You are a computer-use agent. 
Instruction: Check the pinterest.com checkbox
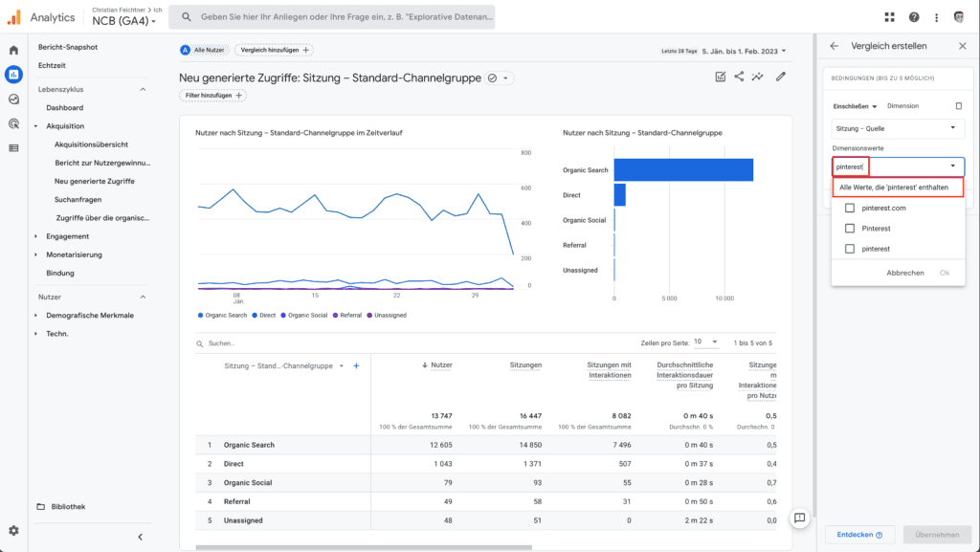(850, 208)
